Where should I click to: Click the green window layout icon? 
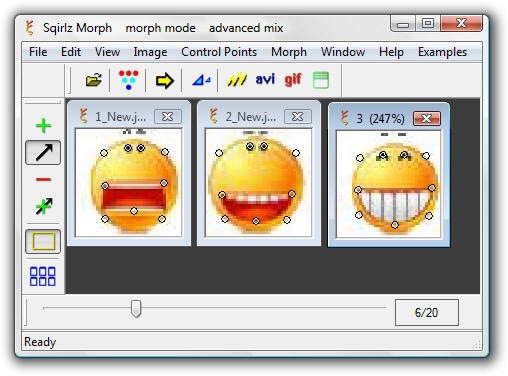click(321, 80)
